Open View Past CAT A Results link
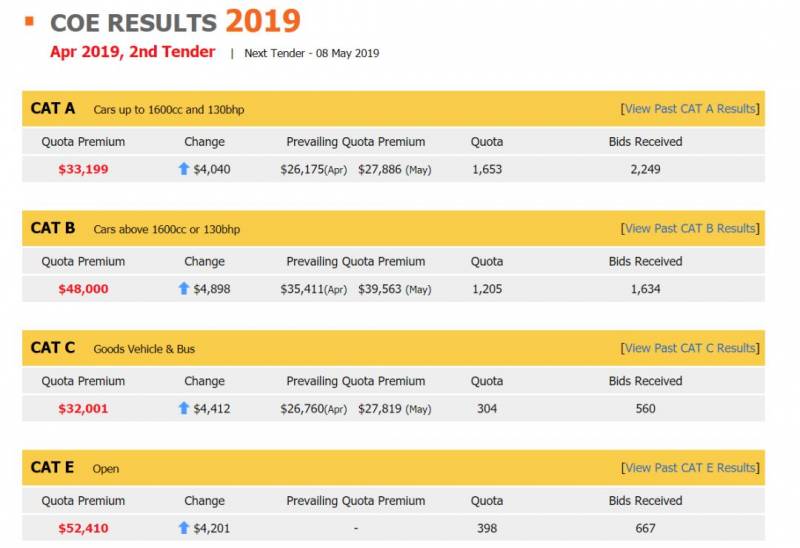Image resolution: width=800 pixels, height=548 pixels. [x=690, y=108]
